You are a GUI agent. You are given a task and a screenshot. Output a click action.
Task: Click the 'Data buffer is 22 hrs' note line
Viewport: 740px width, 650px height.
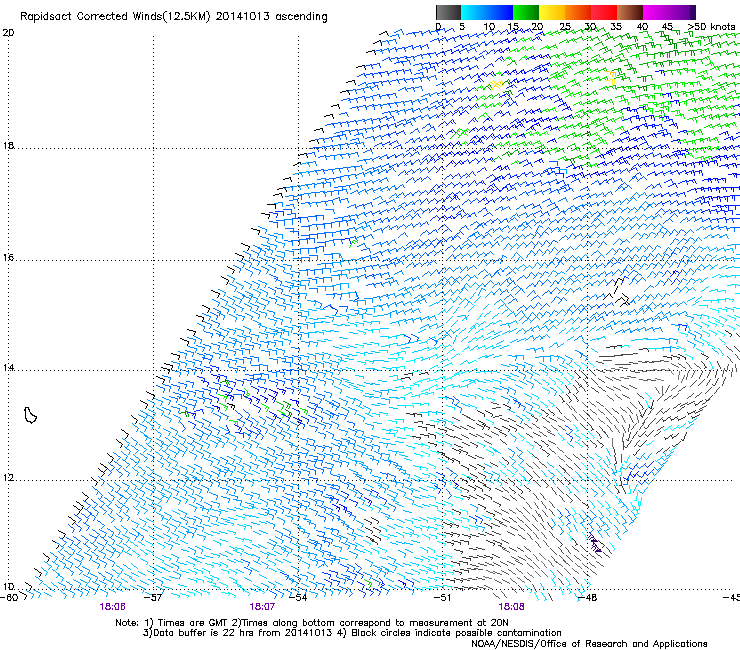[x=352, y=633]
